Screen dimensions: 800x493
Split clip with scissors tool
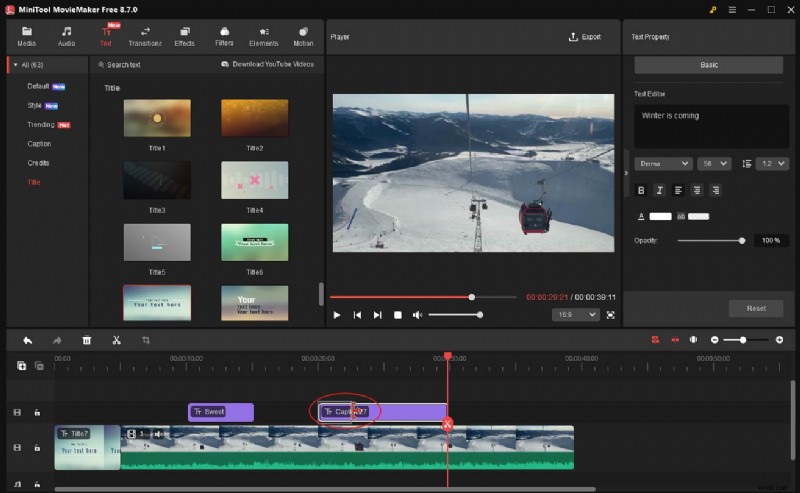point(116,340)
